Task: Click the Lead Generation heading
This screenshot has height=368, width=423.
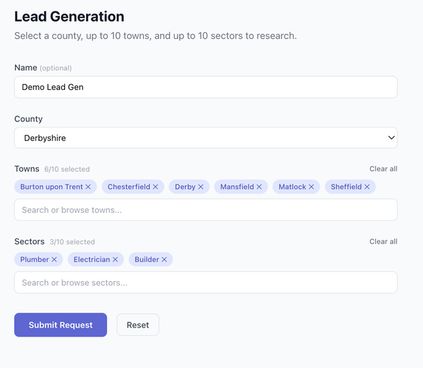Action: click(69, 17)
